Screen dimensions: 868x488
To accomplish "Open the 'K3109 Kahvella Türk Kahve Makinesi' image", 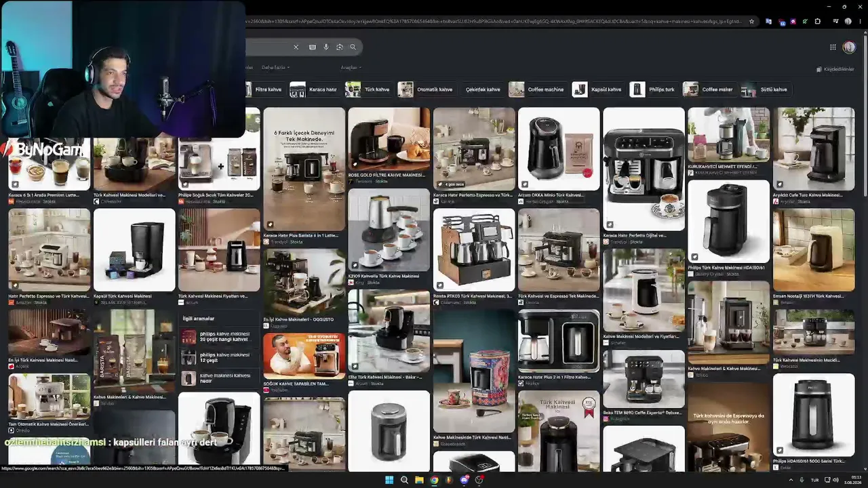I will pos(389,230).
